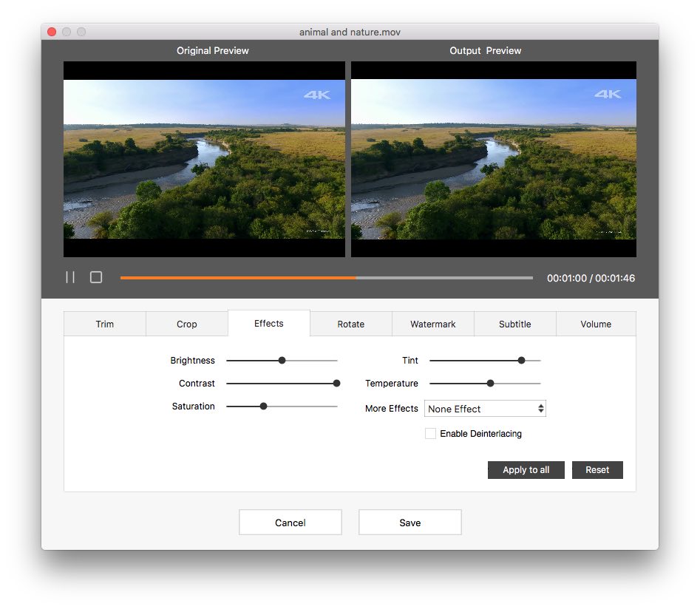Viewport: 700px width, 609px height.
Task: Click the Cancel button
Action: [x=290, y=523]
